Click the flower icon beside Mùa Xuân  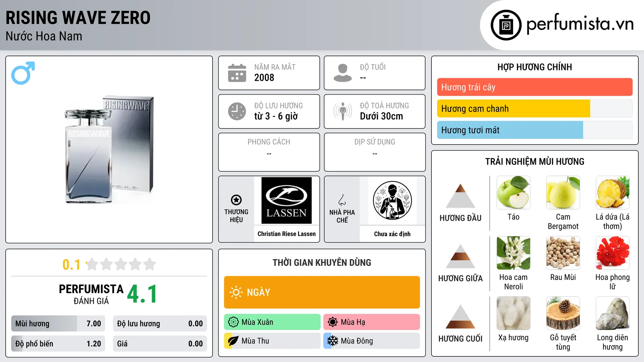pyautogui.click(x=233, y=322)
